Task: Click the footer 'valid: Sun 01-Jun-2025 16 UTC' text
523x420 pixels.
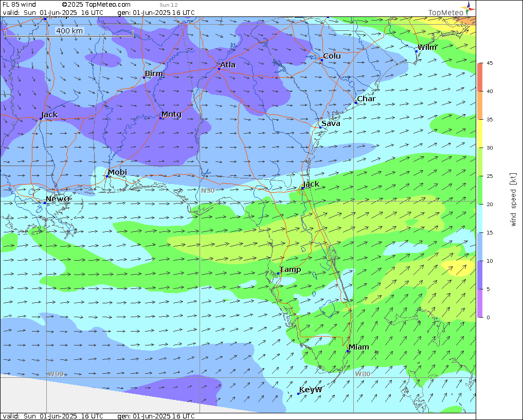Action: [53, 416]
